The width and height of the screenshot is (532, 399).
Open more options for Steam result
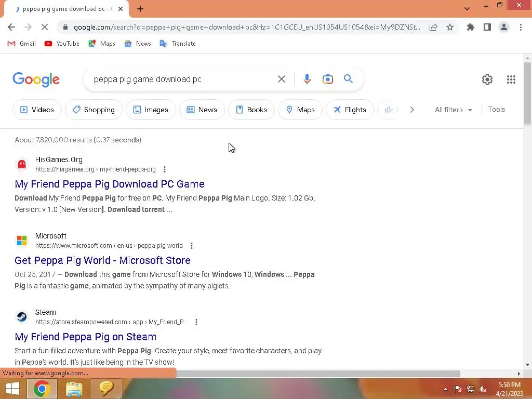pos(196,322)
